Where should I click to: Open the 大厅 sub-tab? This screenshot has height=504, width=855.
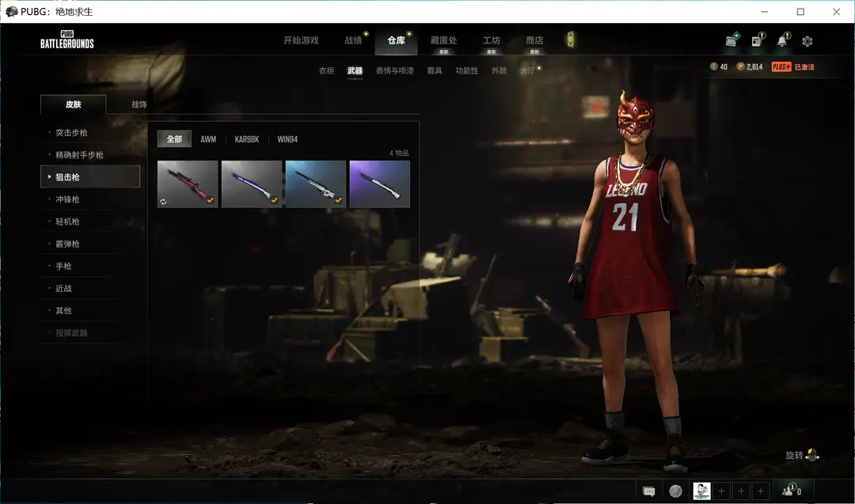[527, 70]
